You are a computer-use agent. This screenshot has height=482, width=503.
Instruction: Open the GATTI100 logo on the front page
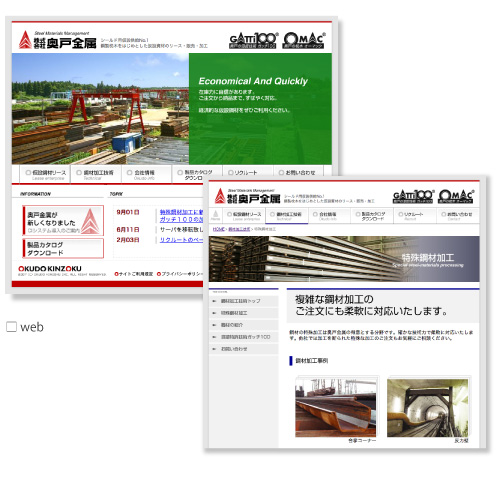[x=413, y=197]
